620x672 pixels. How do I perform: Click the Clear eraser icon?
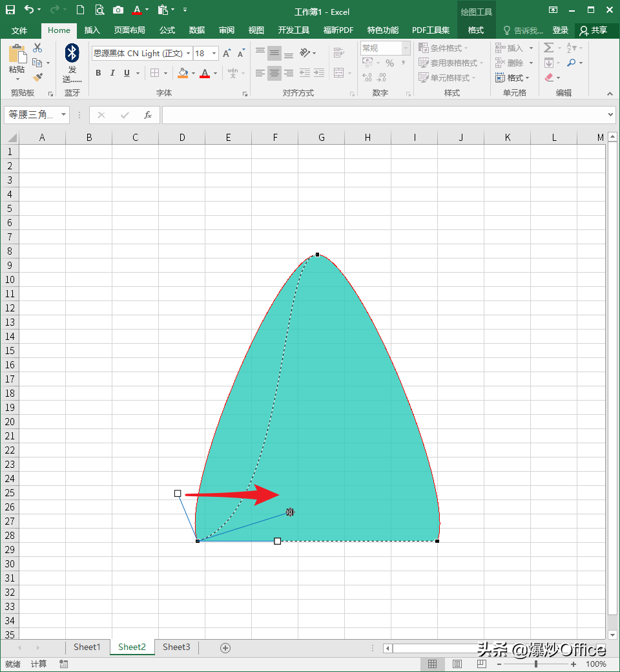coord(549,78)
